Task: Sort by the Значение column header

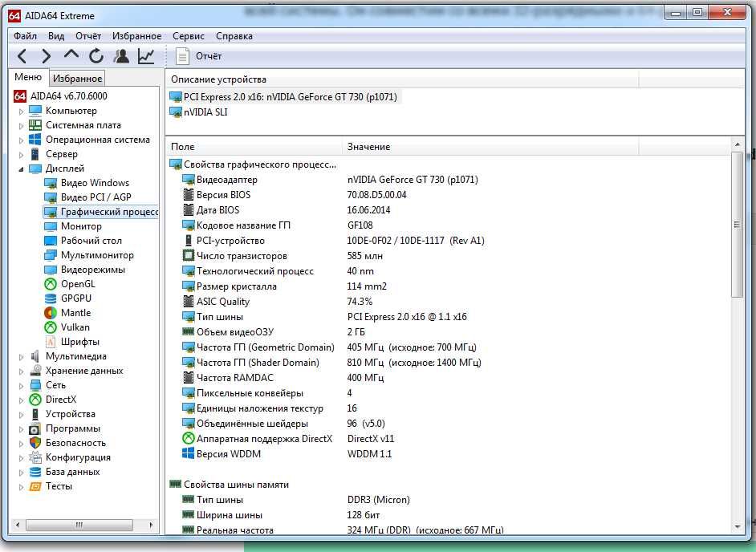Action: point(490,147)
